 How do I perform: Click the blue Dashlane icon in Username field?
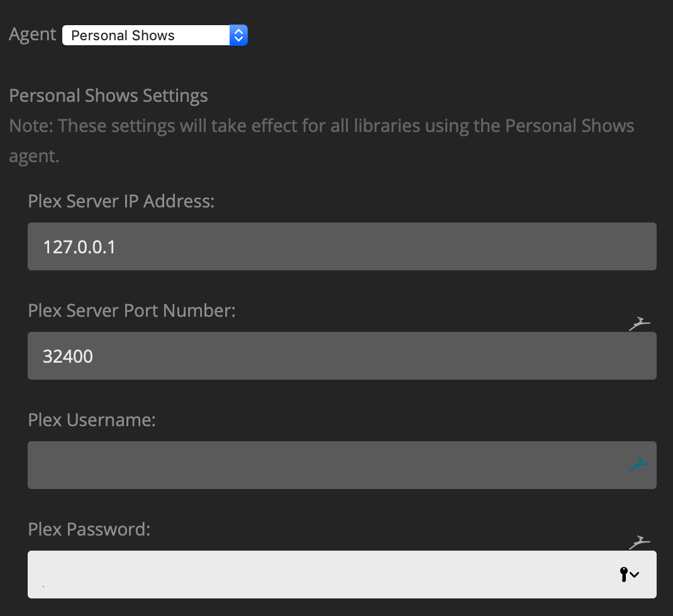pos(640,465)
